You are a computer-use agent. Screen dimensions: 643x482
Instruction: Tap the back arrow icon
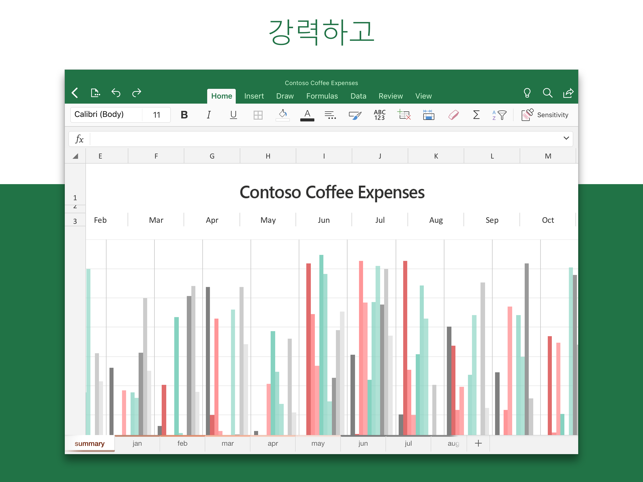pos(75,93)
